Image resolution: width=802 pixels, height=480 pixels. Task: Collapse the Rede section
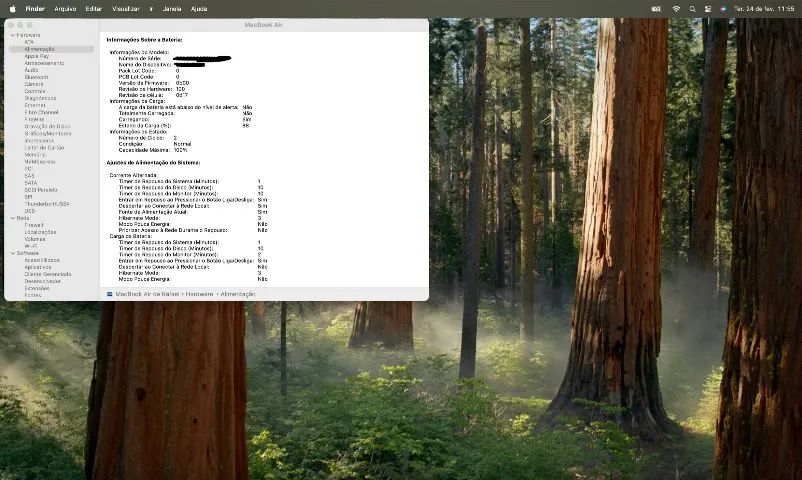pyautogui.click(x=13, y=218)
